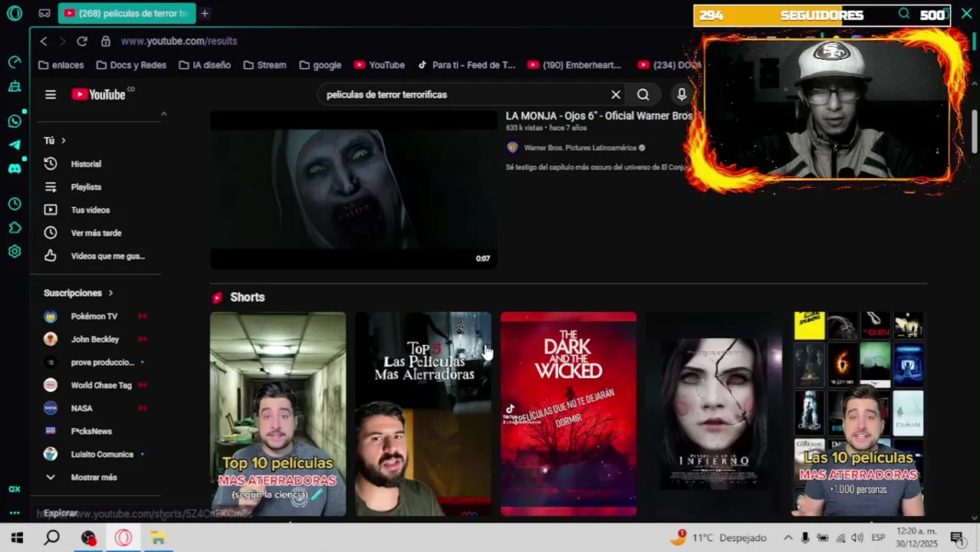The width and height of the screenshot is (980, 552).
Task: Open WhatsApp in the Opera sidebar
Action: [x=15, y=121]
